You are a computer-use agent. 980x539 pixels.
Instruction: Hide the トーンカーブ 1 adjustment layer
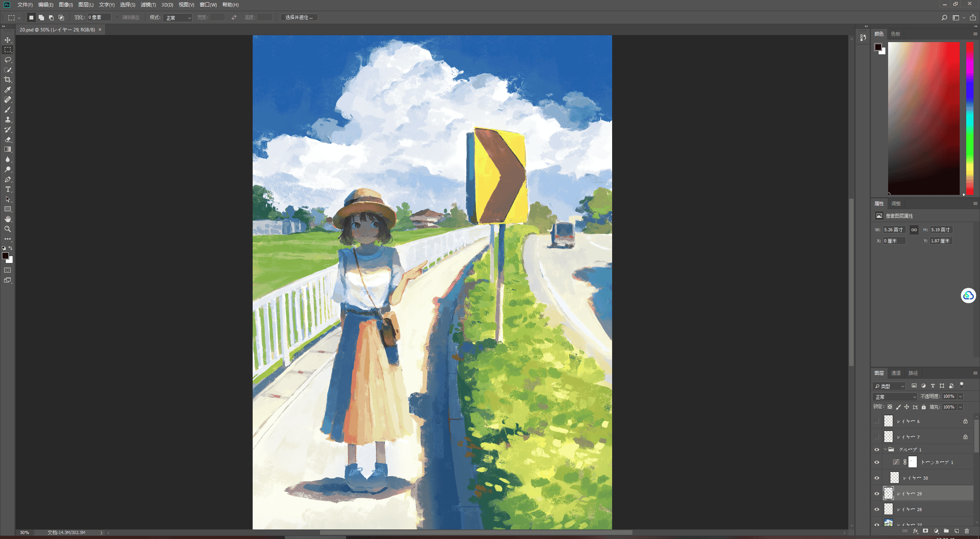[x=877, y=462]
